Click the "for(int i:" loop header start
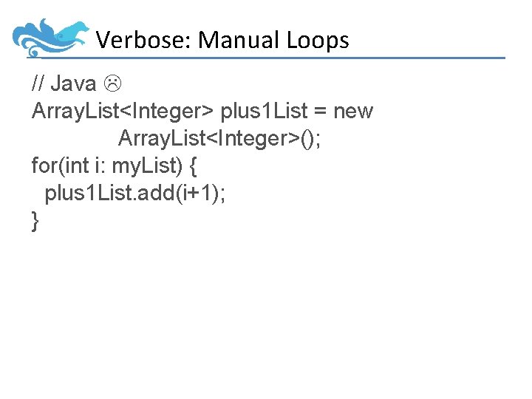This screenshot has width=532, height=399. 69,166
